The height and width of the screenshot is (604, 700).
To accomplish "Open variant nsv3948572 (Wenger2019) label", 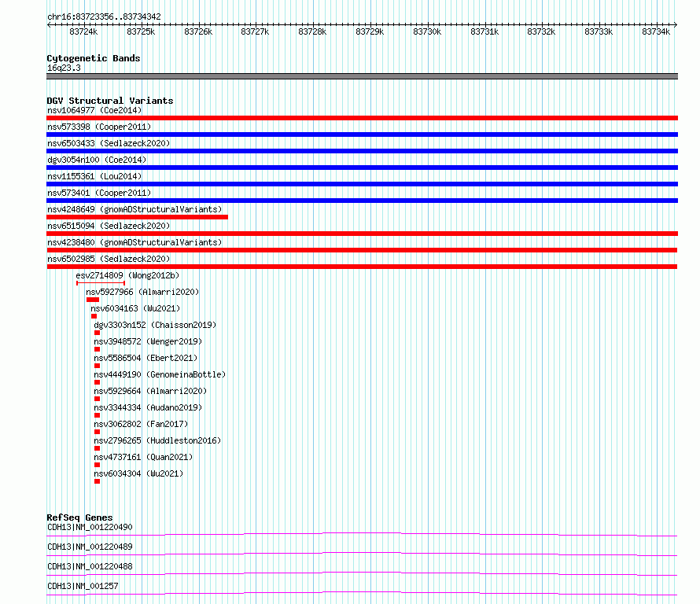I will [148, 341].
